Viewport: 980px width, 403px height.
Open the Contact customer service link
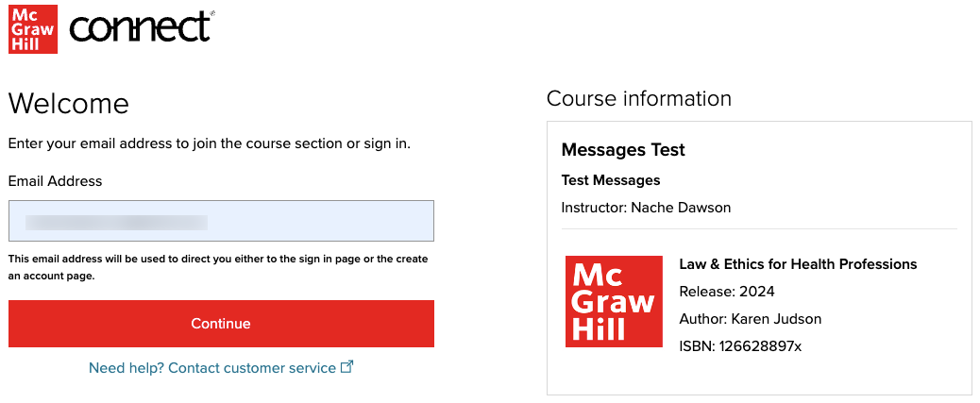tap(212, 368)
